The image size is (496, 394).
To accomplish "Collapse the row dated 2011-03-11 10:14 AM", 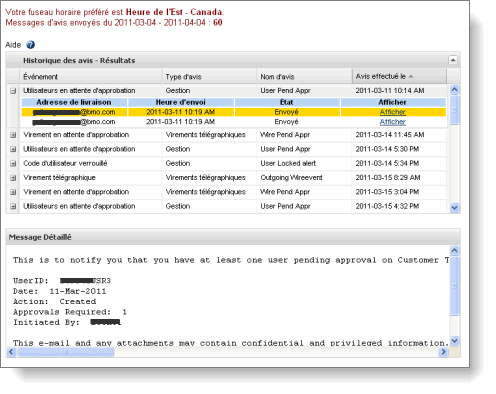I will tap(13, 91).
